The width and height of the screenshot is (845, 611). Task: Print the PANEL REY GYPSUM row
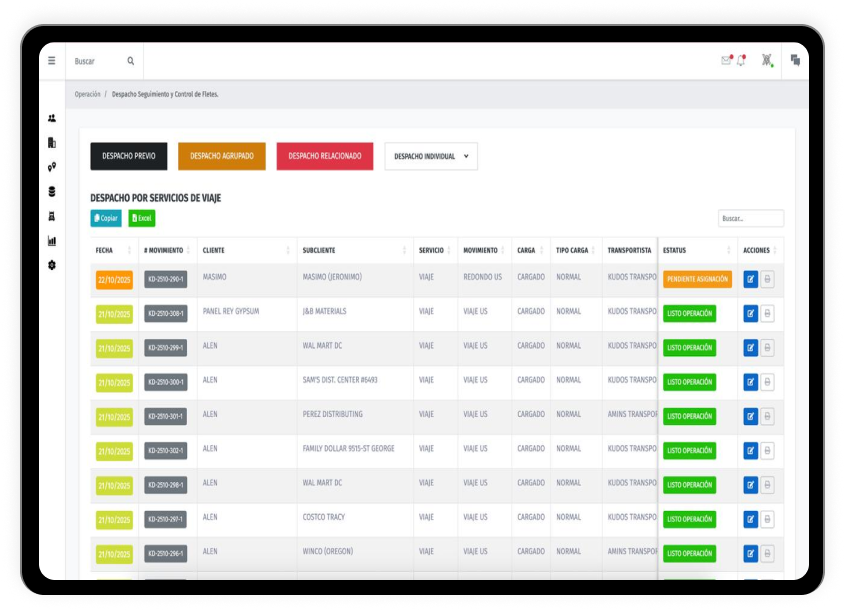[x=767, y=314]
